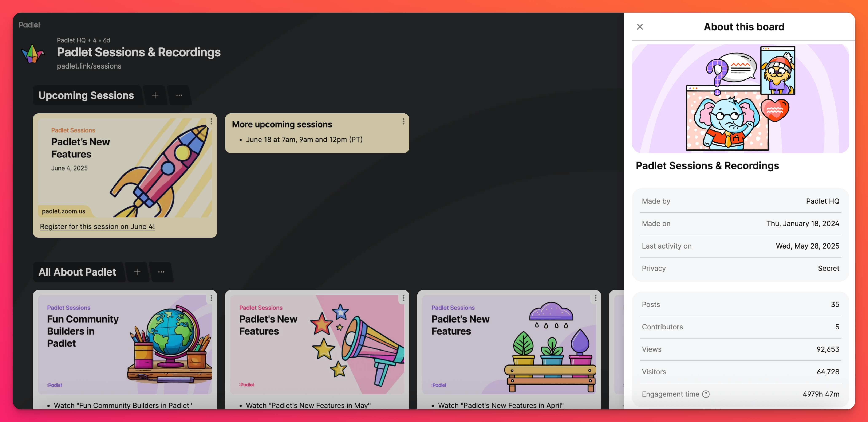Add a post to All About Padlet section
The height and width of the screenshot is (422, 868).
click(x=137, y=272)
